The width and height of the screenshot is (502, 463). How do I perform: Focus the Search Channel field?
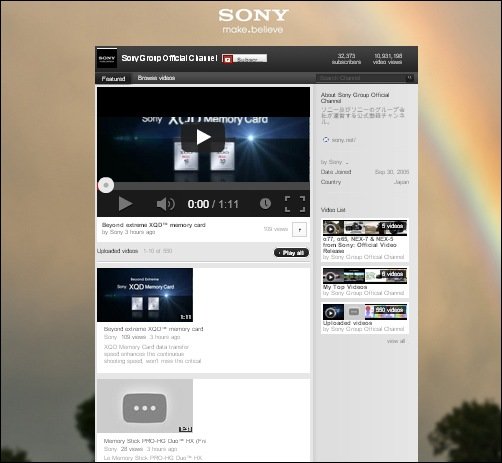(x=360, y=78)
